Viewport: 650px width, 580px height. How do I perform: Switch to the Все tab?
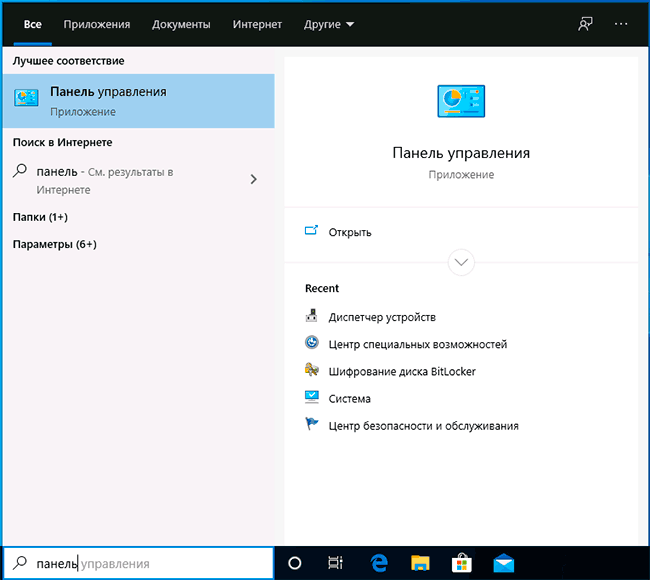(x=32, y=24)
